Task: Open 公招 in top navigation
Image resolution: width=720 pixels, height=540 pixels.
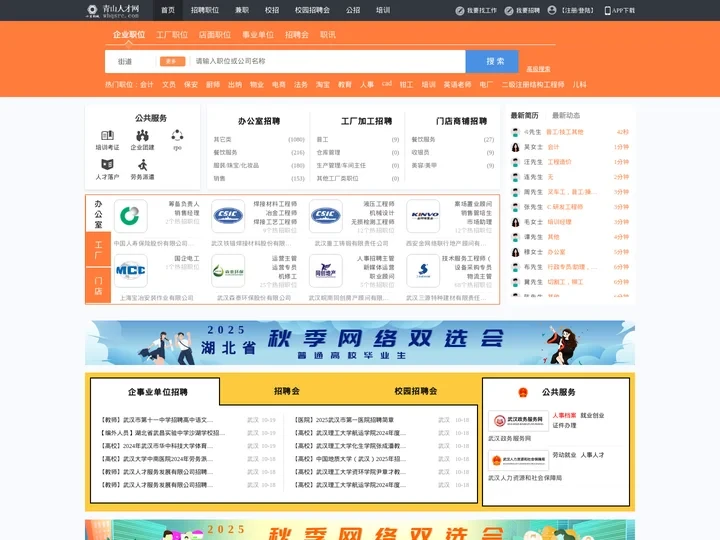Action: tap(353, 10)
